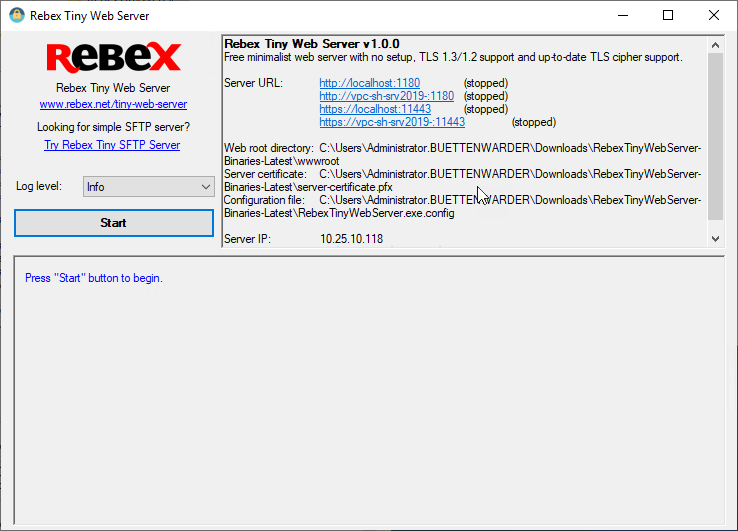Click the info panel scroll down arrow
The height and width of the screenshot is (531, 738).
tap(715, 239)
